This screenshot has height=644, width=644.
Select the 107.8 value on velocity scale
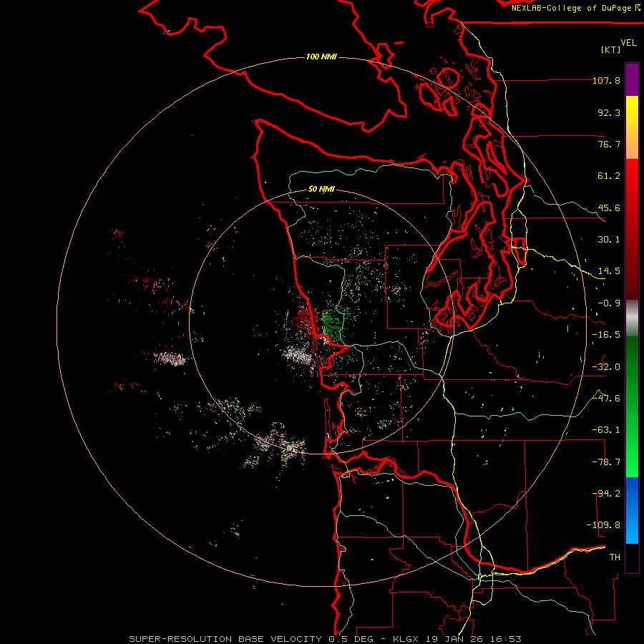coord(606,80)
